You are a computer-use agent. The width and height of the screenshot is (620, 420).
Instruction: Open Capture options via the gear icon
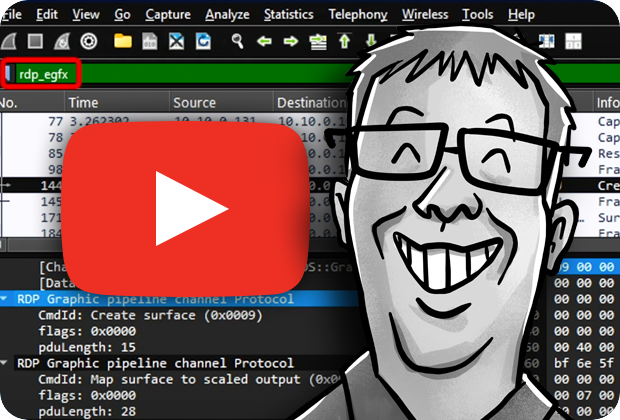[89, 41]
